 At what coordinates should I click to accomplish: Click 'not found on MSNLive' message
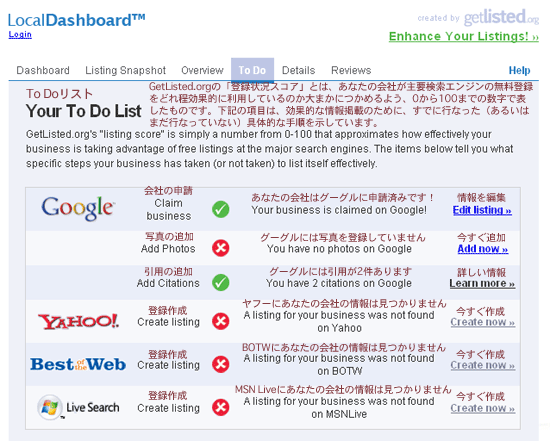339,408
